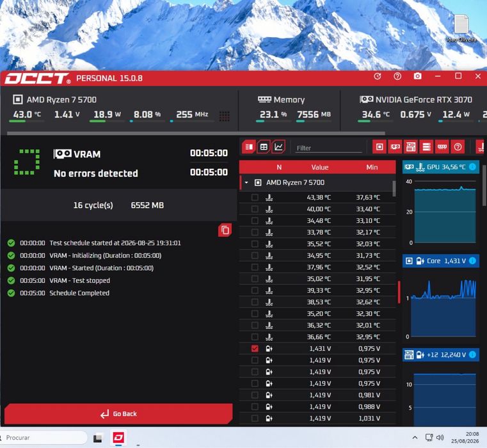Click the Procurar taskbar search box
Image resolution: width=487 pixels, height=448 pixels.
pos(43,438)
